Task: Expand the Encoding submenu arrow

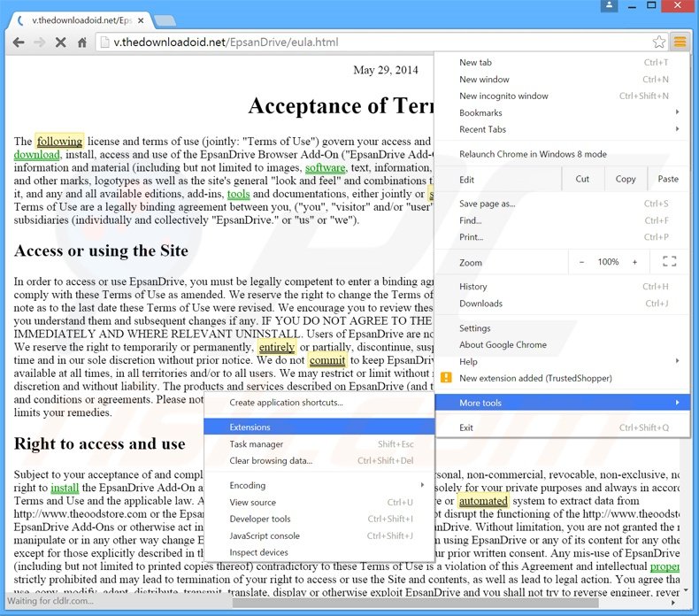Action: click(x=422, y=485)
